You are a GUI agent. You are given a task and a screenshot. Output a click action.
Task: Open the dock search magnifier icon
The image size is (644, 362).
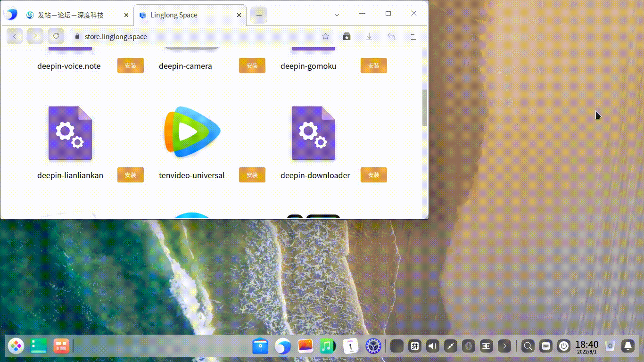pos(528,346)
